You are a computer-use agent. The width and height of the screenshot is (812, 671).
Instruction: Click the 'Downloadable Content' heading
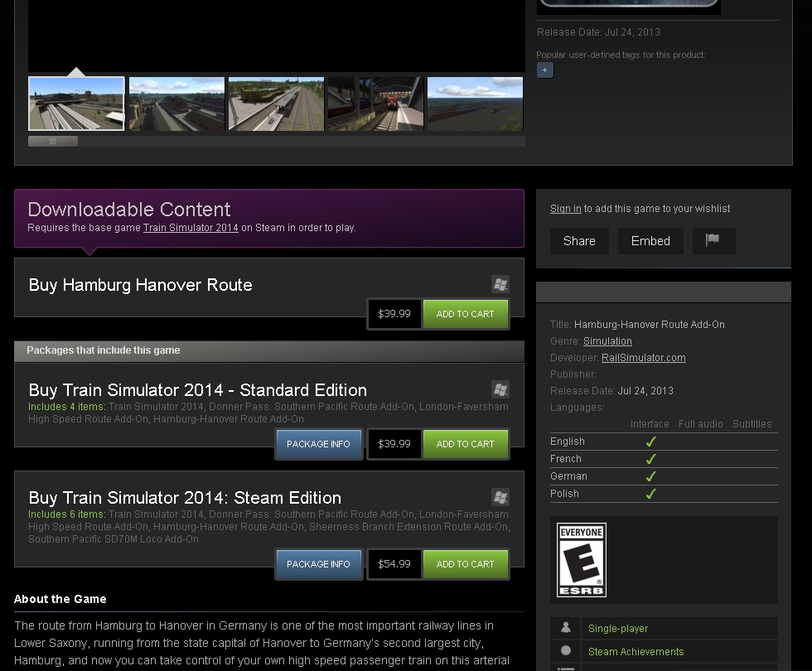[129, 209]
